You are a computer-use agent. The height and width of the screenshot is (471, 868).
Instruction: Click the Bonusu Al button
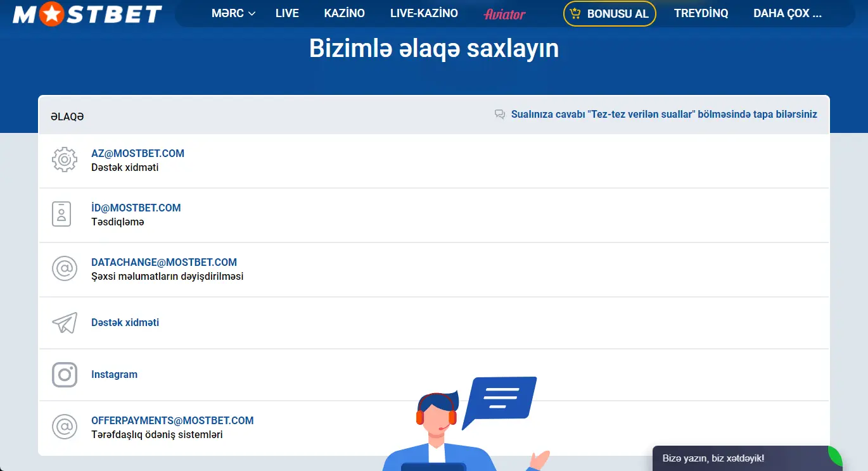610,13
